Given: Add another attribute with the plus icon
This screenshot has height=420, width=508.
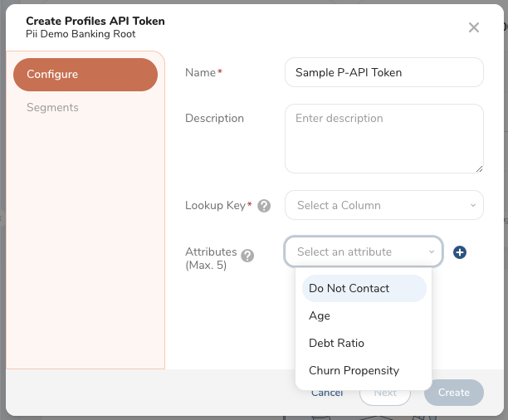Looking at the screenshot, I should point(460,252).
